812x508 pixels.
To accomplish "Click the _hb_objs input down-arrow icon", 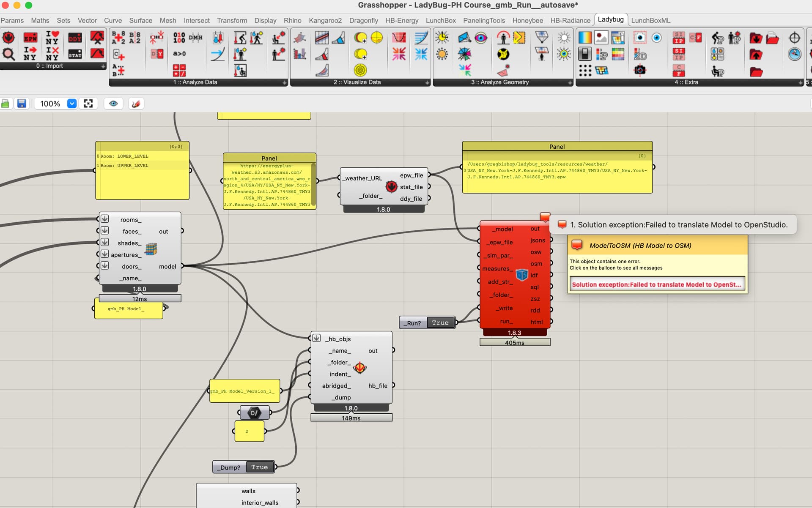I will (316, 338).
